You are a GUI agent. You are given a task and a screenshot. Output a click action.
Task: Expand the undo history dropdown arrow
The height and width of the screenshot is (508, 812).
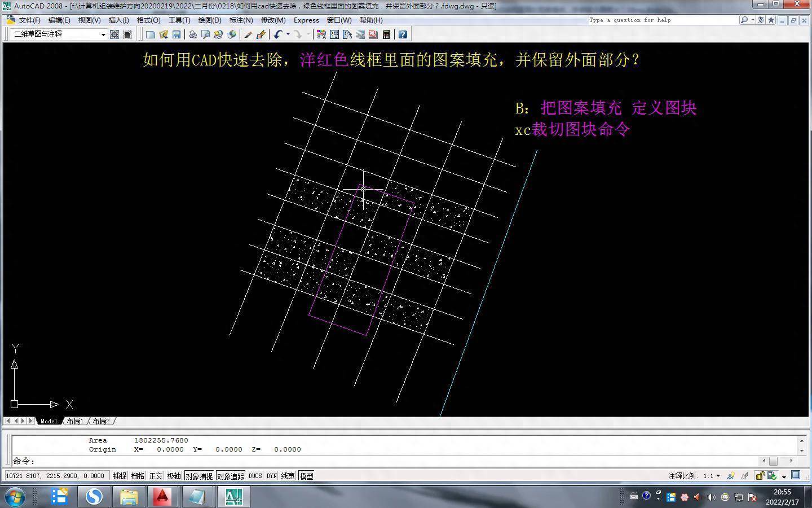[288, 34]
